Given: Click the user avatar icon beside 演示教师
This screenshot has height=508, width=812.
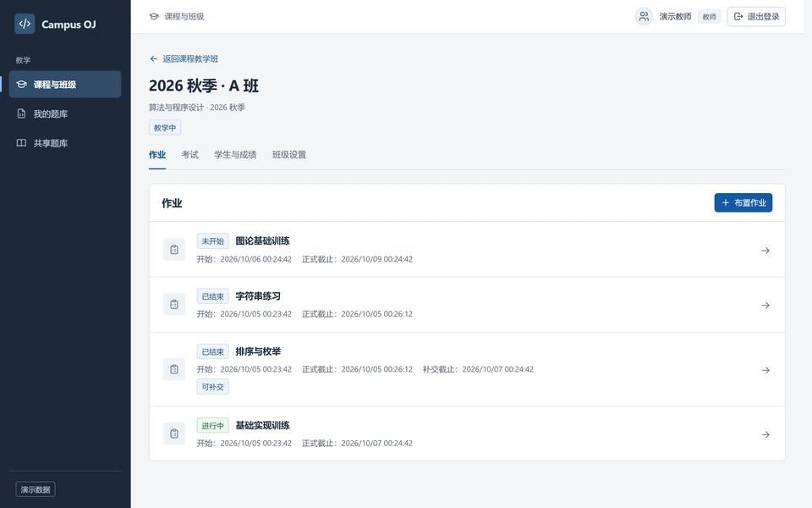Looking at the screenshot, I should 644,17.
